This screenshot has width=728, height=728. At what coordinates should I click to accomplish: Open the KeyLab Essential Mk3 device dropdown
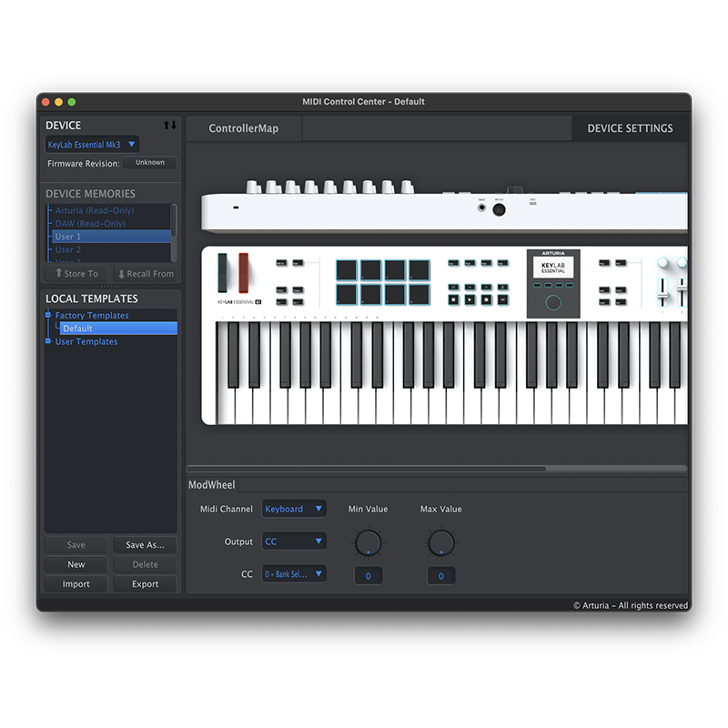[92, 145]
